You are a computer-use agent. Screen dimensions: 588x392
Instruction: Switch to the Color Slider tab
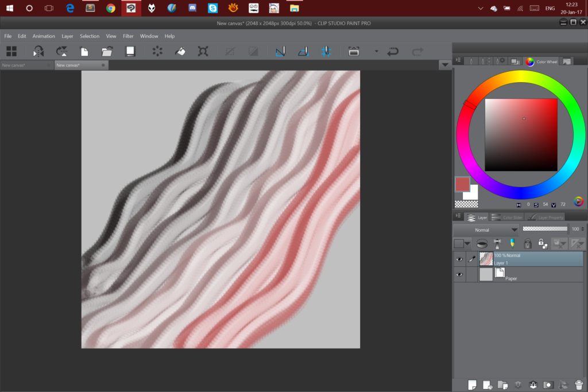click(506, 218)
